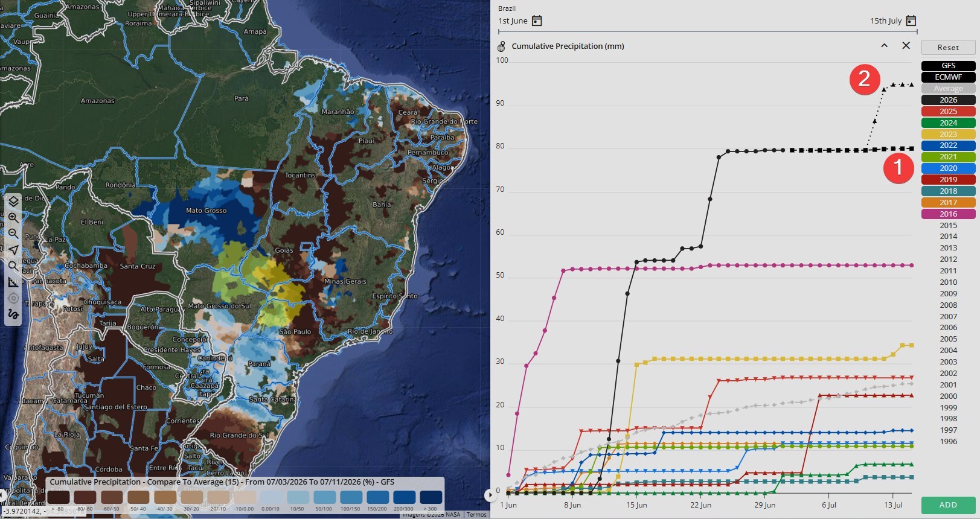Zoom out on the map

click(13, 234)
